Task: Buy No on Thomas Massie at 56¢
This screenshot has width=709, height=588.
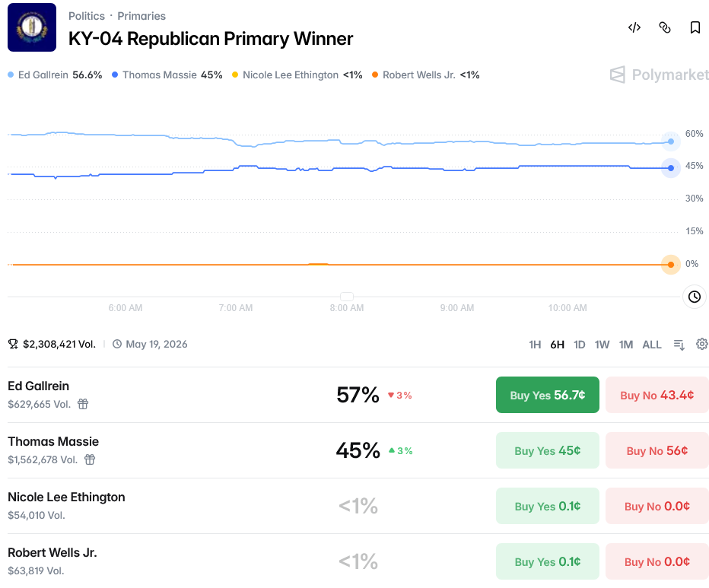Action: pos(657,450)
